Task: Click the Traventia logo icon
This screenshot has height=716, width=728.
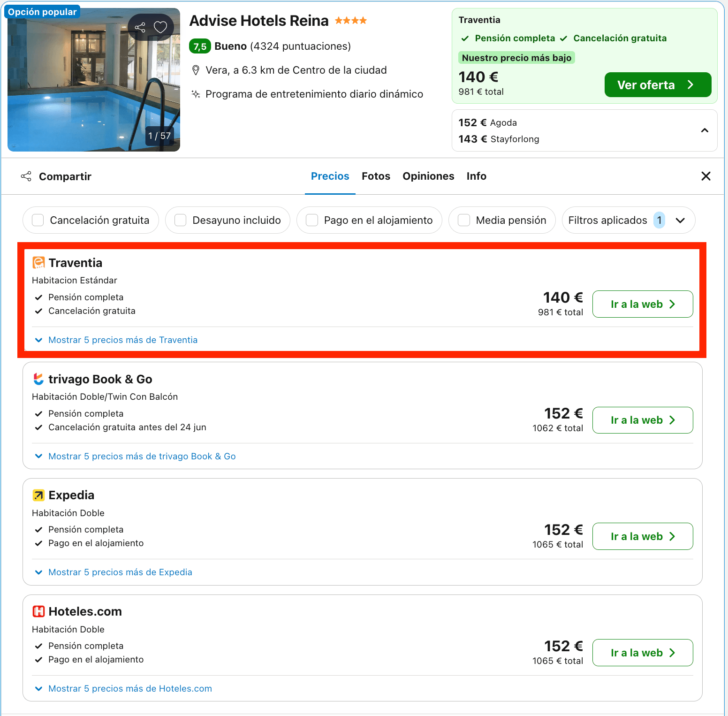Action: click(38, 263)
